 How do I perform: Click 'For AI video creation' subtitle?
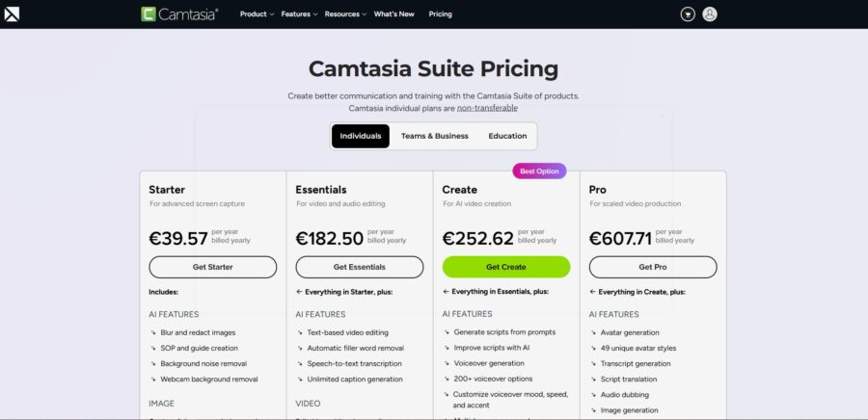click(x=477, y=204)
